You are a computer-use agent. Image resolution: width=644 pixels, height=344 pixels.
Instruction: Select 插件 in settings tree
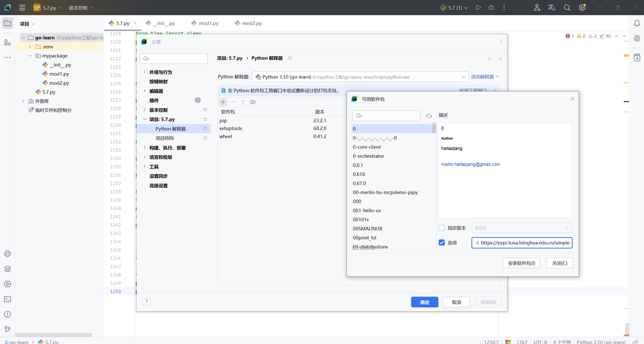[x=154, y=100]
